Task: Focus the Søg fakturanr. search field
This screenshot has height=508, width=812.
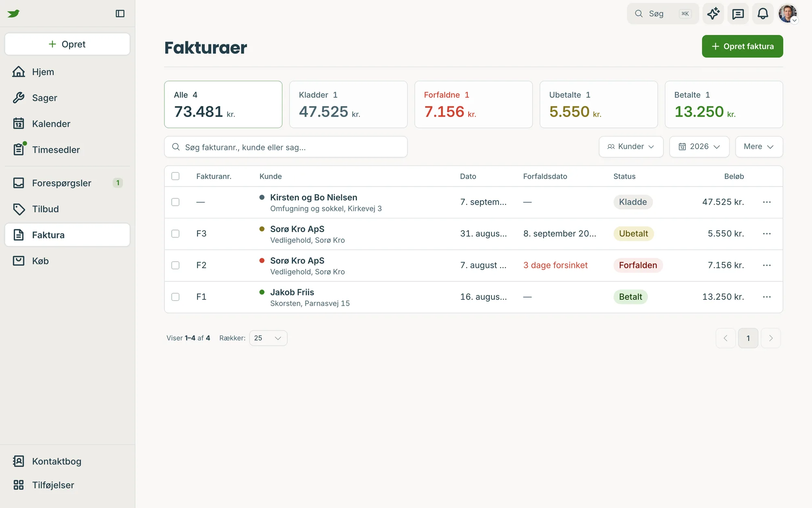Action: (x=286, y=147)
